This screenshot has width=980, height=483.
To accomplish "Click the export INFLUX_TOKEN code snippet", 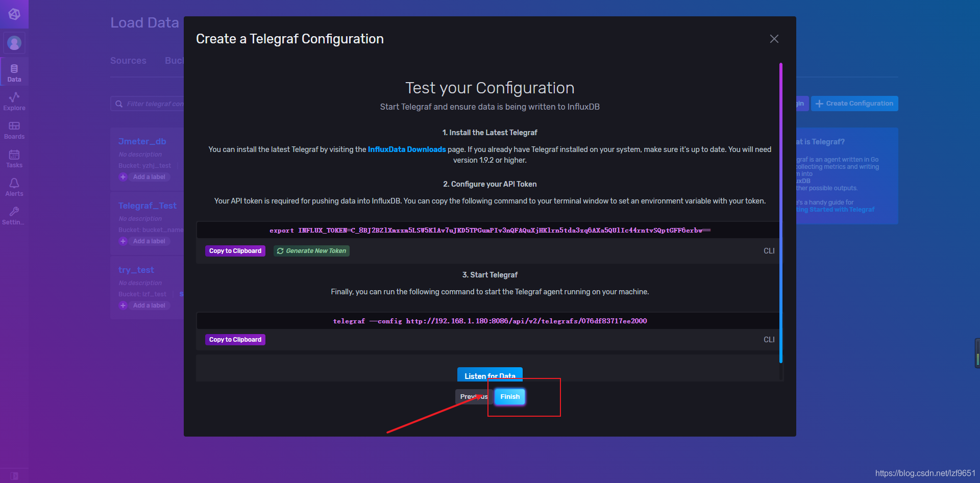I will 490,231.
